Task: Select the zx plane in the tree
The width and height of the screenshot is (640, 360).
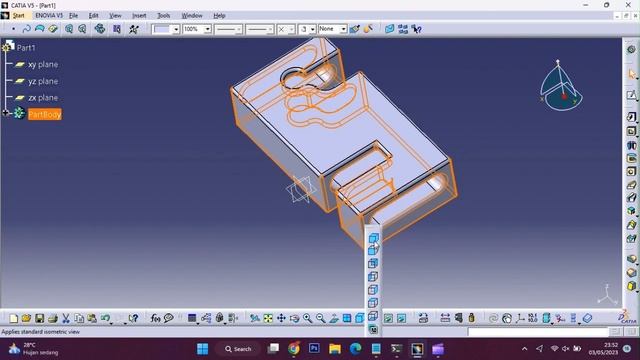Action: click(x=43, y=98)
